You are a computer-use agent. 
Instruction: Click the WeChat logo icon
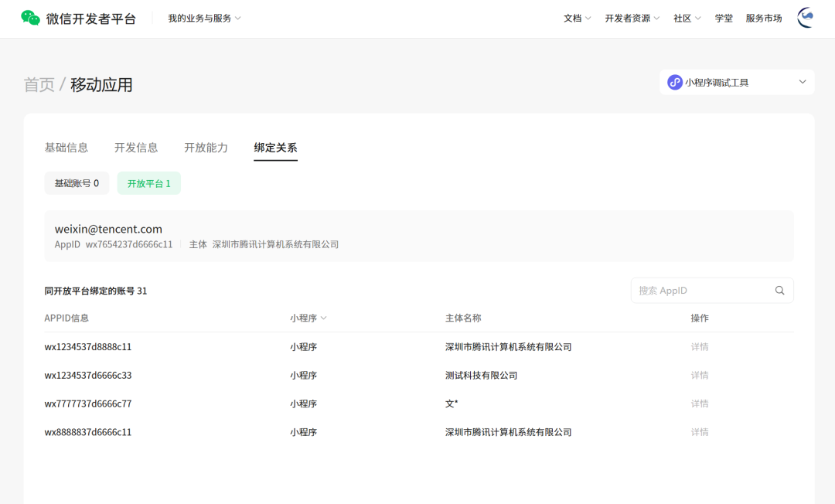pos(30,18)
